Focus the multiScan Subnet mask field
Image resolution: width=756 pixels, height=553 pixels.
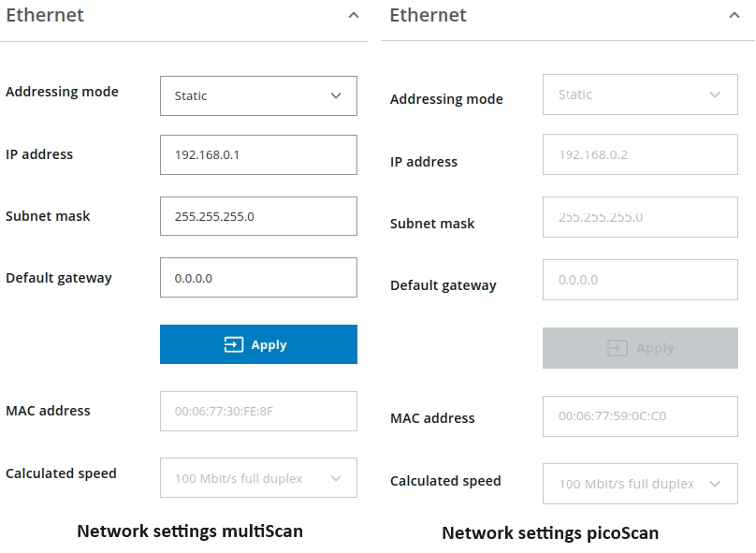[x=258, y=216]
